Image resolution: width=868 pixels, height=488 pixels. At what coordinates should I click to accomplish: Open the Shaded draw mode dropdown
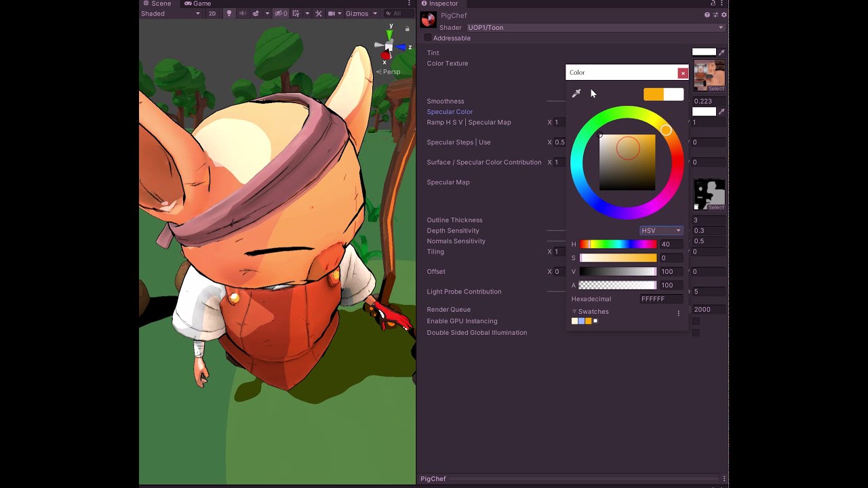point(170,14)
